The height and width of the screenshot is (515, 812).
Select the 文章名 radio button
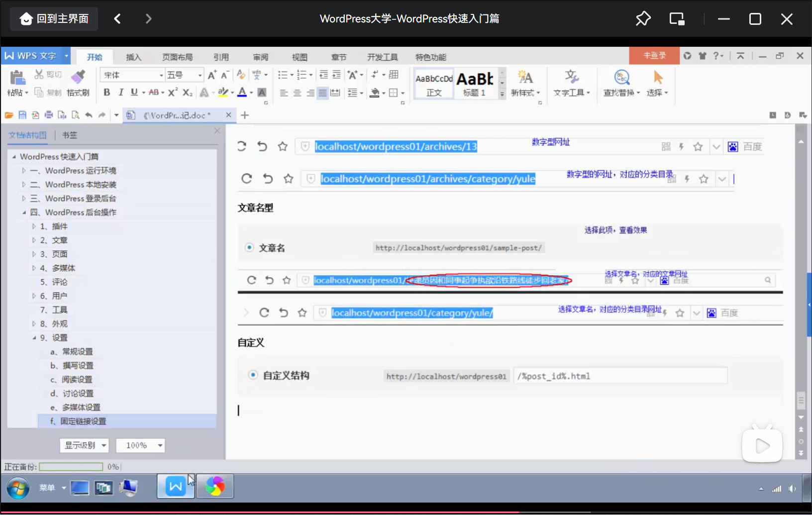249,247
